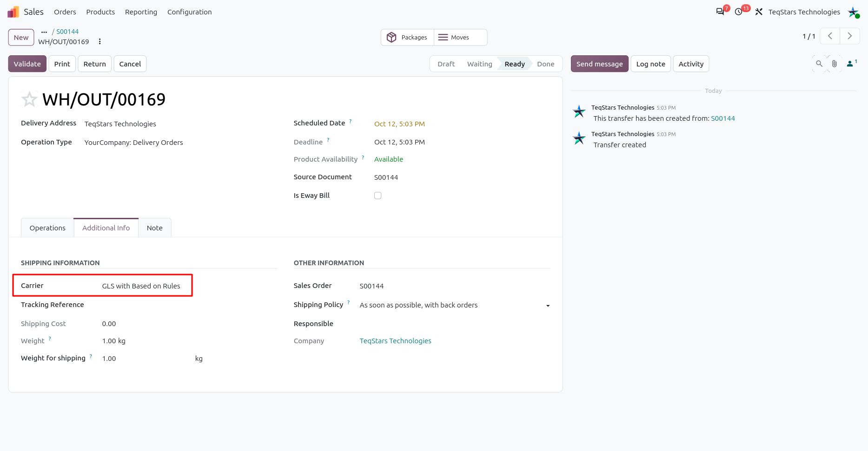The image size is (868, 451).
Task: Open the user avatar menu
Action: tap(853, 12)
